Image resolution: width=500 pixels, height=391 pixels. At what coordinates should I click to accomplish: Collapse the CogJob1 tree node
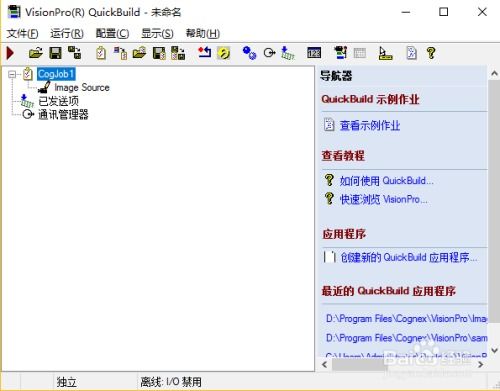point(12,74)
